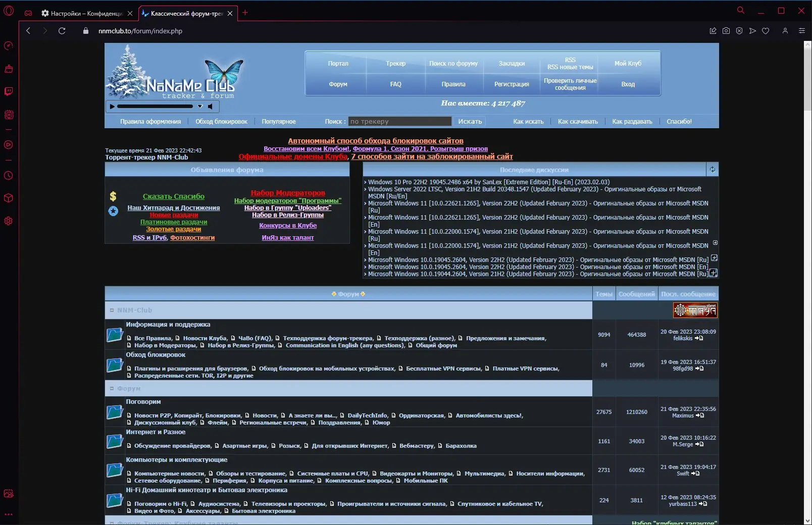Screen dimensions: 812x525
Task: Go back to the previous page
Action: [x=28, y=31]
